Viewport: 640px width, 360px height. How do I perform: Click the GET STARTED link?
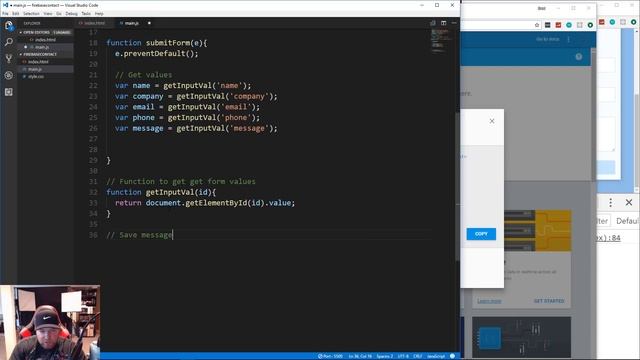click(549, 301)
